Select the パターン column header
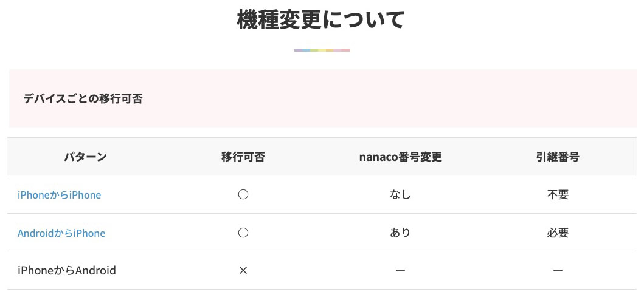Viewport: 644px width, 303px height. (85, 157)
